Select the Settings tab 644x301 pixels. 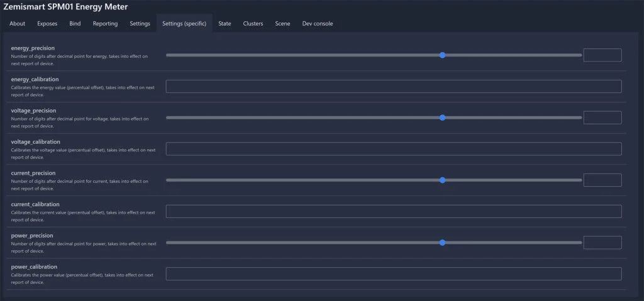point(140,24)
